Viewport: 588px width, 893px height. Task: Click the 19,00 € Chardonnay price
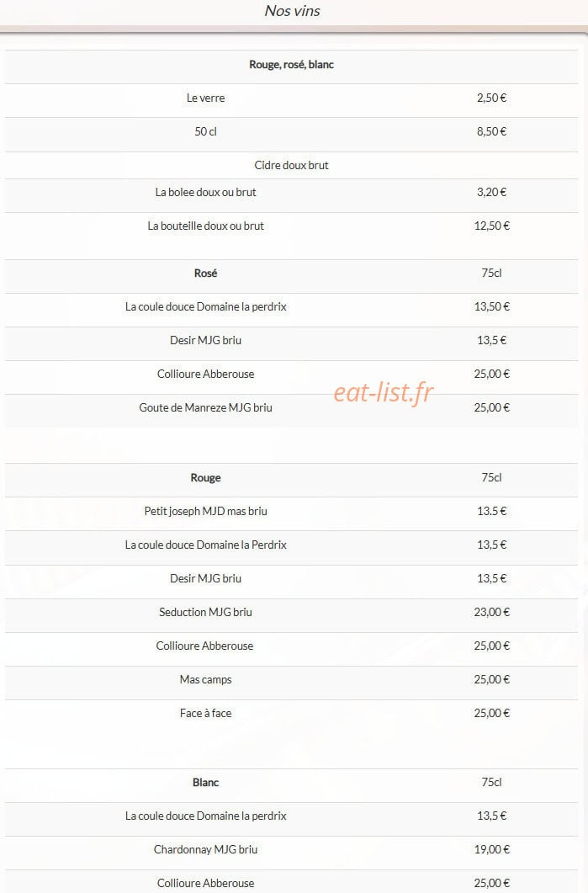(x=492, y=850)
